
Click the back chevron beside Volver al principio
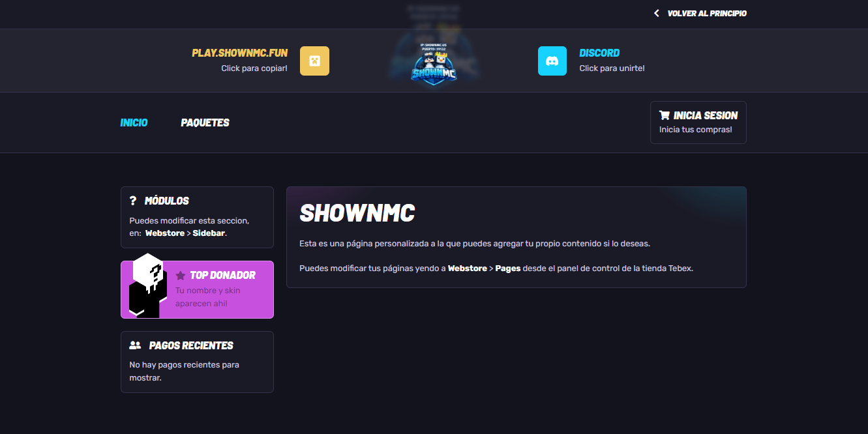657,13
